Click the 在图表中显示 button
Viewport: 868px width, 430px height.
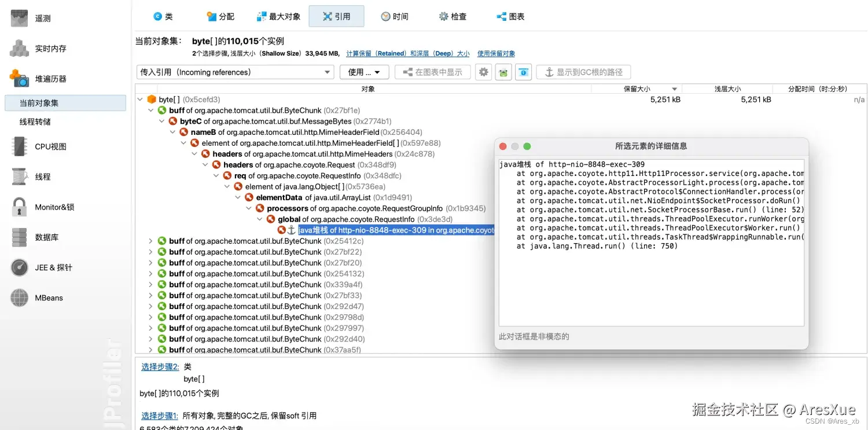[x=432, y=72]
